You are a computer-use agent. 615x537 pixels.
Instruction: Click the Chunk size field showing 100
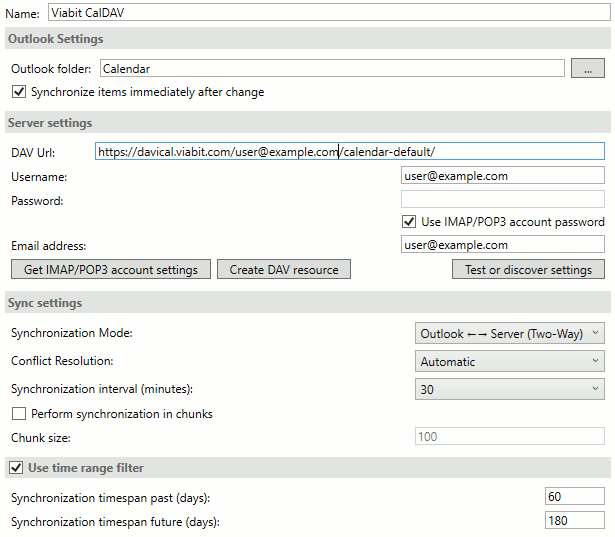(x=509, y=436)
